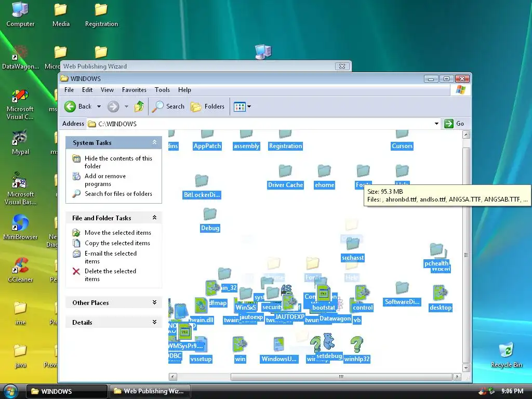Click Hide the contents of this folder

(118, 162)
